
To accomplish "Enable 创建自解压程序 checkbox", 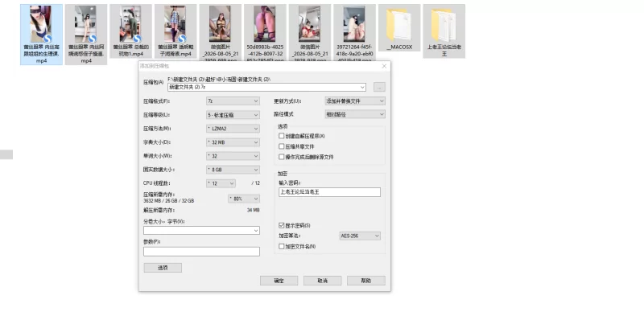I will coord(281,136).
